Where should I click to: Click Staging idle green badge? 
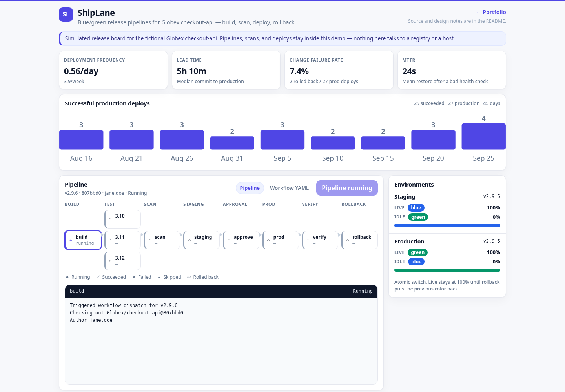(x=418, y=217)
